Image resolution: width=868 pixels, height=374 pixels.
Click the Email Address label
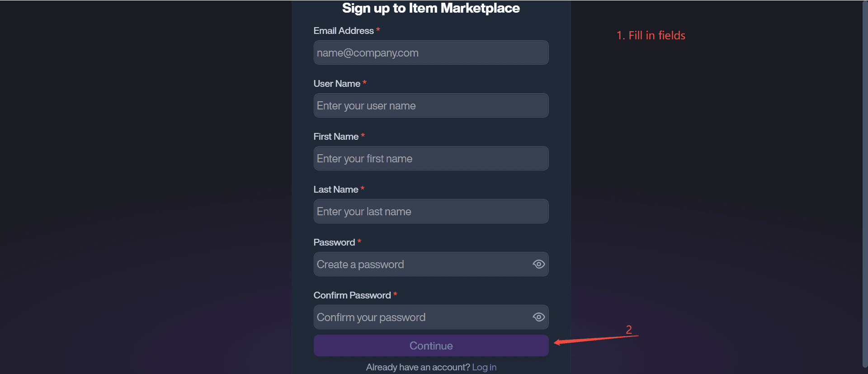click(x=344, y=31)
